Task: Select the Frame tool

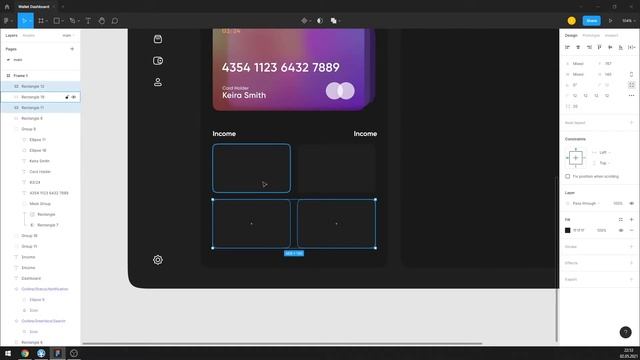Action: point(41,20)
